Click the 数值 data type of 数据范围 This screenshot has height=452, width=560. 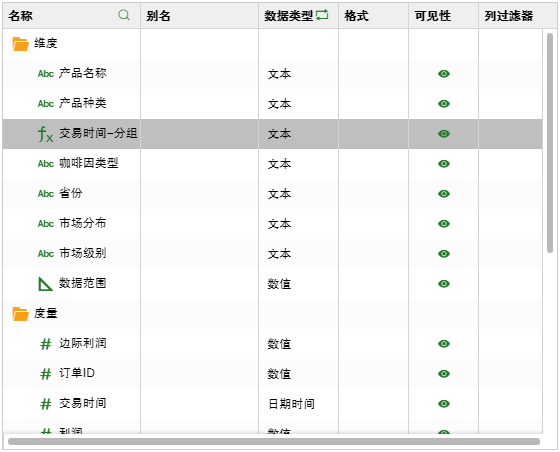pos(279,284)
